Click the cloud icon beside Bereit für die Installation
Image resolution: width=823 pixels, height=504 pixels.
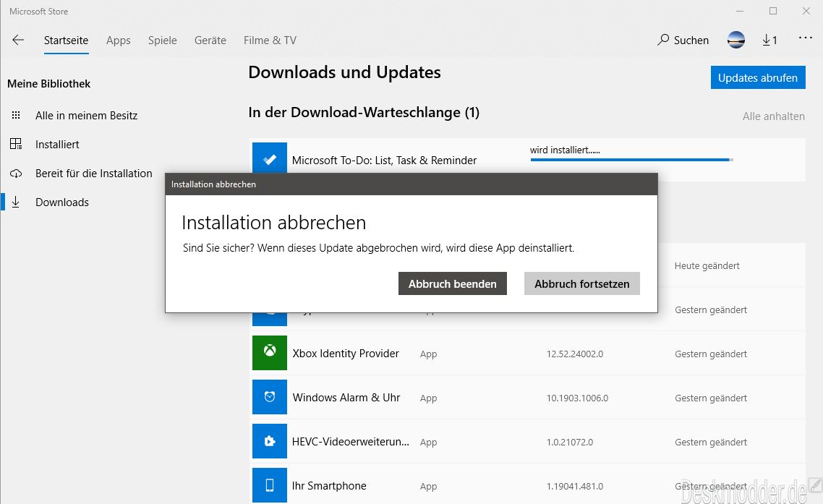coord(16,174)
